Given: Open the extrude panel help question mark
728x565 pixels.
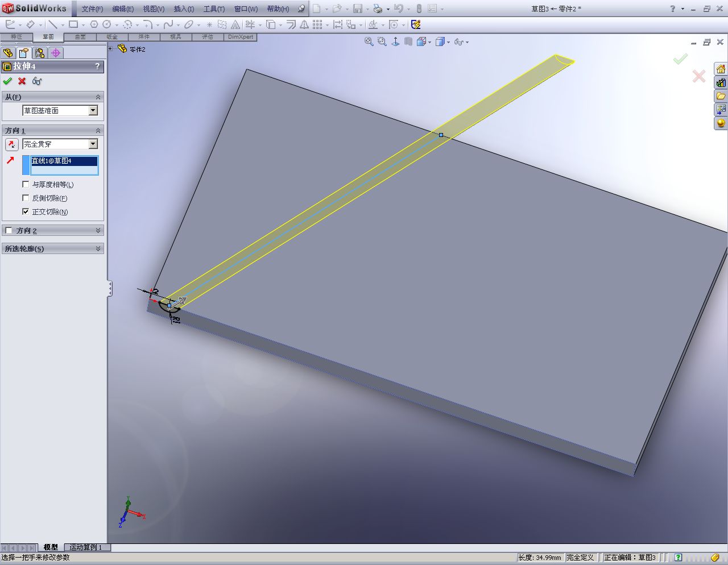Looking at the screenshot, I should [97, 67].
